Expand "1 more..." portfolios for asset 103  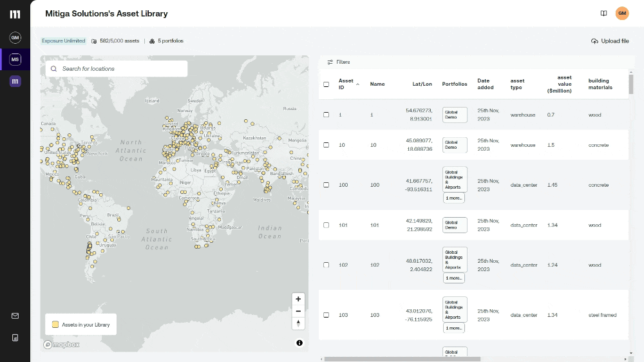click(454, 328)
